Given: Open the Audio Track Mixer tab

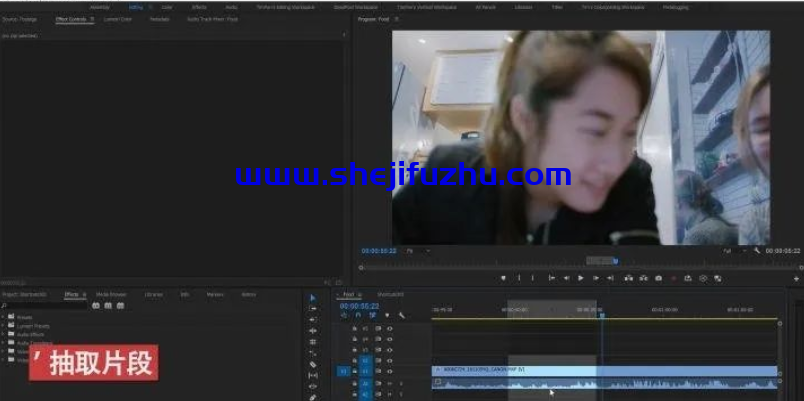Looking at the screenshot, I should 212,19.
